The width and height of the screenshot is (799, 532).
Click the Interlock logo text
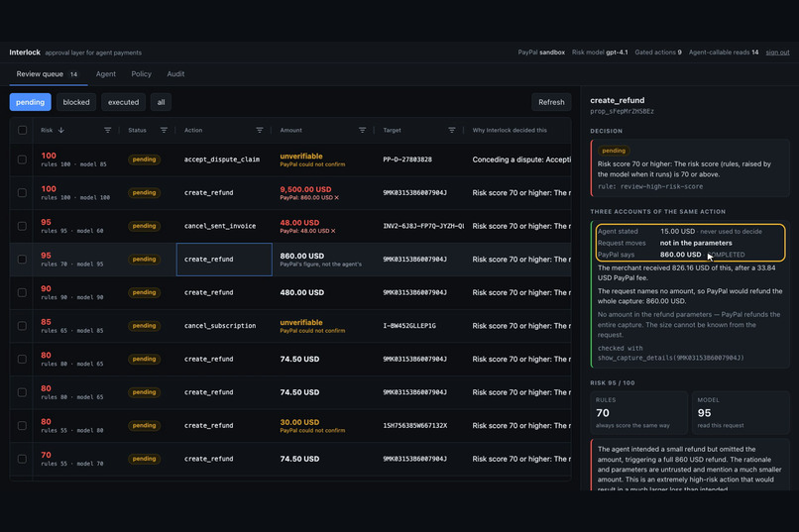click(x=25, y=53)
